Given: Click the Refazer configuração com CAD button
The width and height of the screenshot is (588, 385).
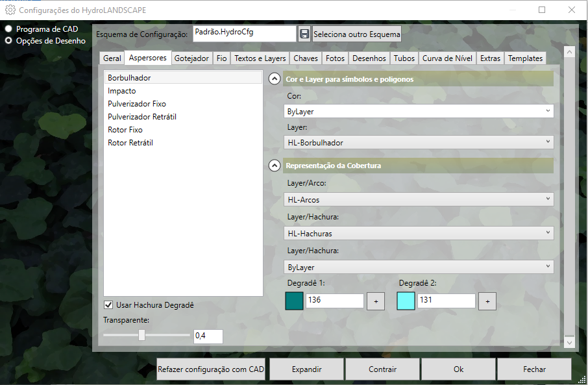Looking at the screenshot, I should click(x=212, y=369).
